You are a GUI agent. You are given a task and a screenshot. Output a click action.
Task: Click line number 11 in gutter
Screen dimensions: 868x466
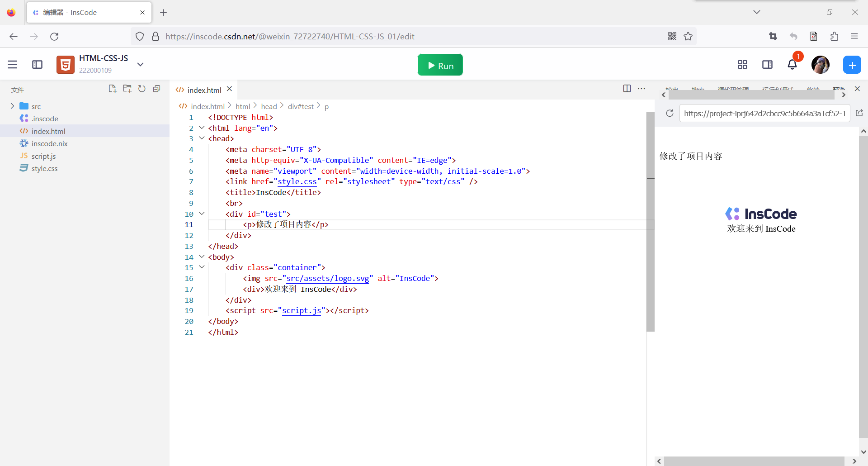[189, 224]
